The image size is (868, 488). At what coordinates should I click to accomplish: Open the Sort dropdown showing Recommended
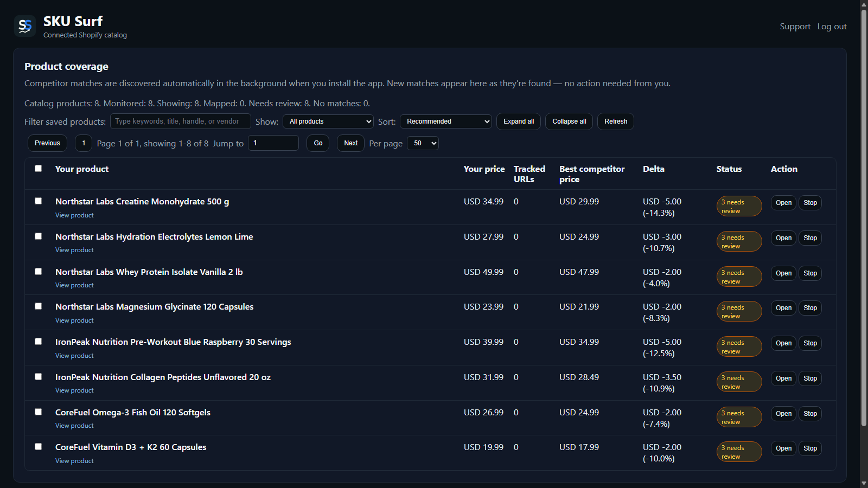pyautogui.click(x=446, y=121)
